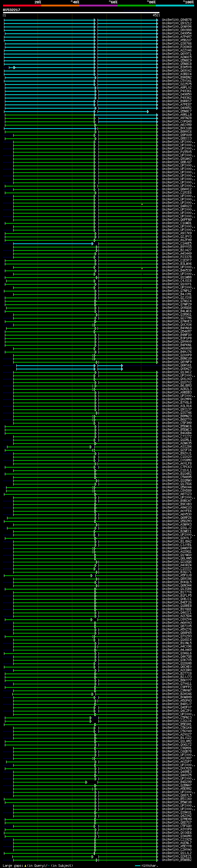Select hit label UniRef100_B8NCU9
The image size is (197, 868).
pos(177,358)
